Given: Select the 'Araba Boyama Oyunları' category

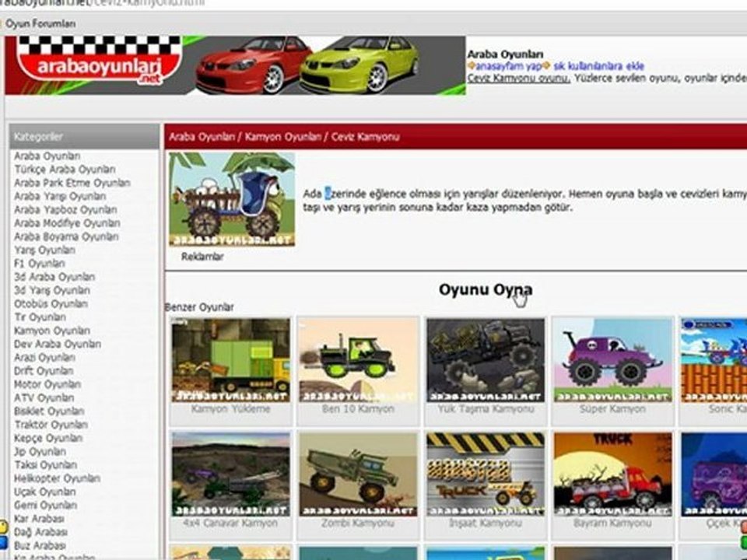Looking at the screenshot, I should (x=66, y=236).
